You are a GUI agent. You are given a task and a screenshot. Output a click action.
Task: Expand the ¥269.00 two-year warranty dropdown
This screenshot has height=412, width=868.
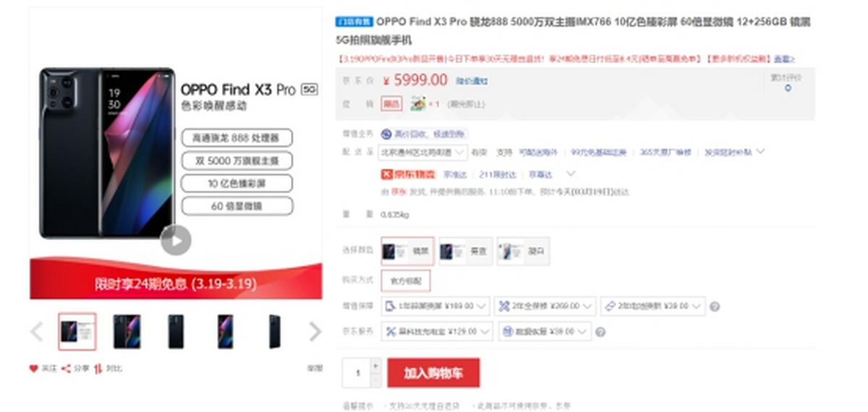tap(545, 306)
